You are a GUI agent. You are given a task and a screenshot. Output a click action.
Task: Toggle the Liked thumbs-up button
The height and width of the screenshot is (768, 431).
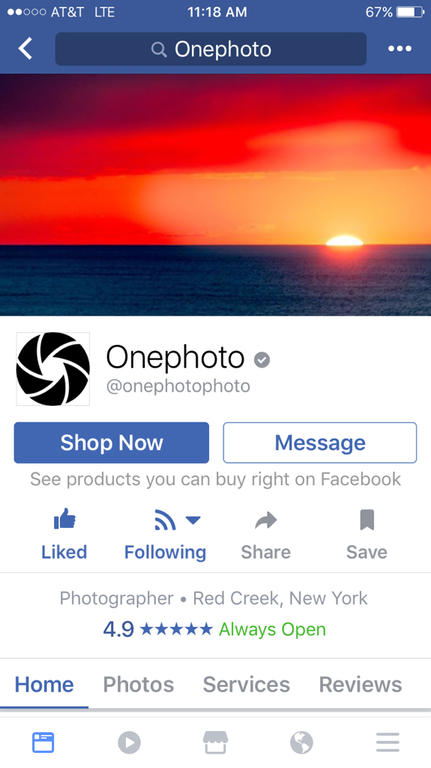click(64, 535)
